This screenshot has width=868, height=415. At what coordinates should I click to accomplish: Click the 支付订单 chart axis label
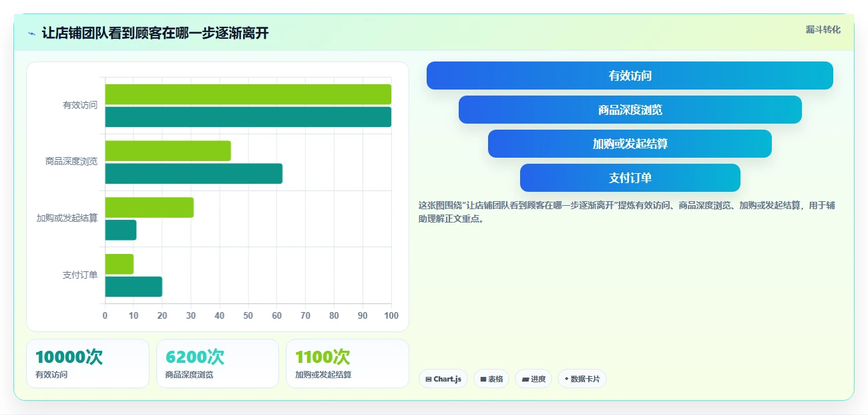tap(80, 275)
